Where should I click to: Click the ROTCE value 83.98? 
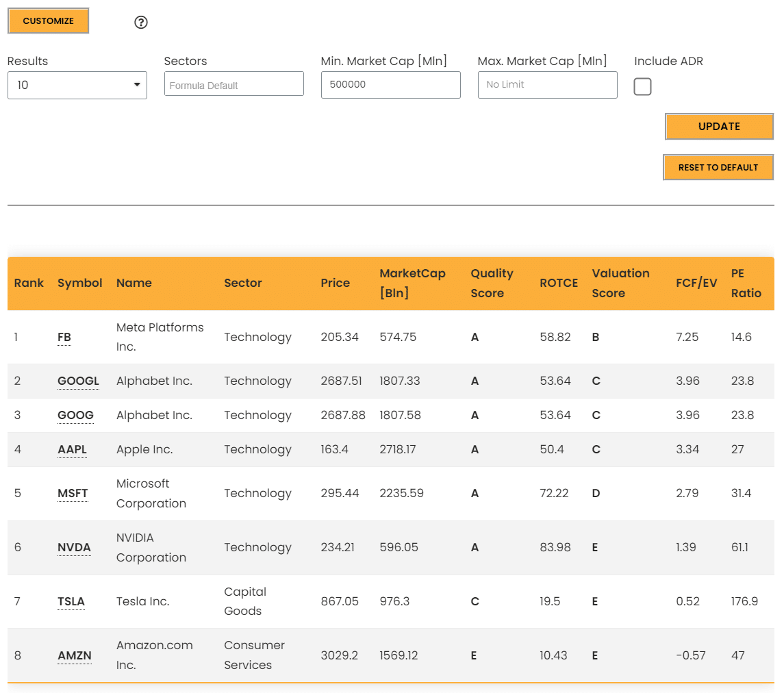coord(555,548)
